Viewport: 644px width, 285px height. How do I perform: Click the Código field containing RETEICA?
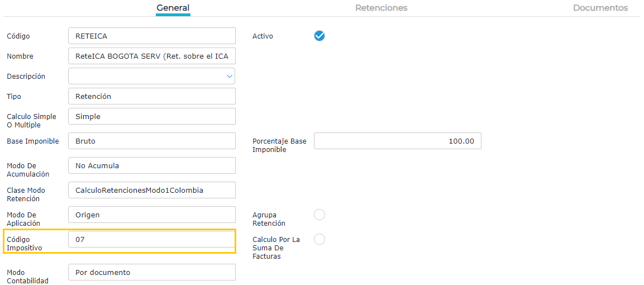(151, 36)
